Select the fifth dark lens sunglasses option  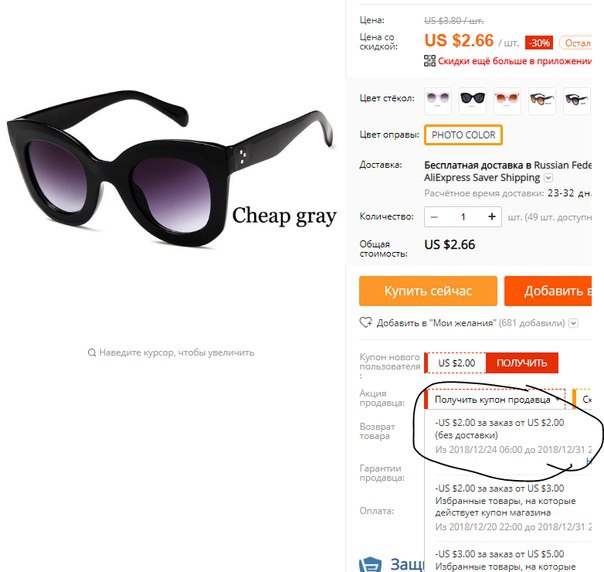(x=577, y=101)
